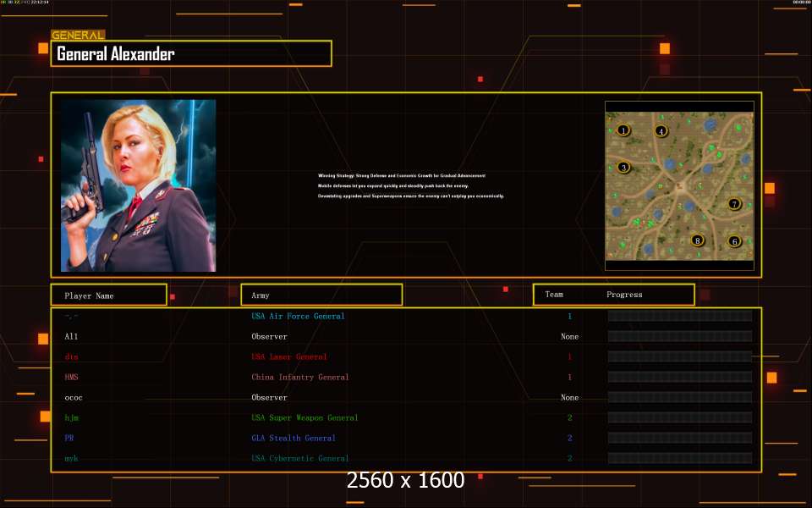Click the Winning Strategy description line

tap(402, 176)
